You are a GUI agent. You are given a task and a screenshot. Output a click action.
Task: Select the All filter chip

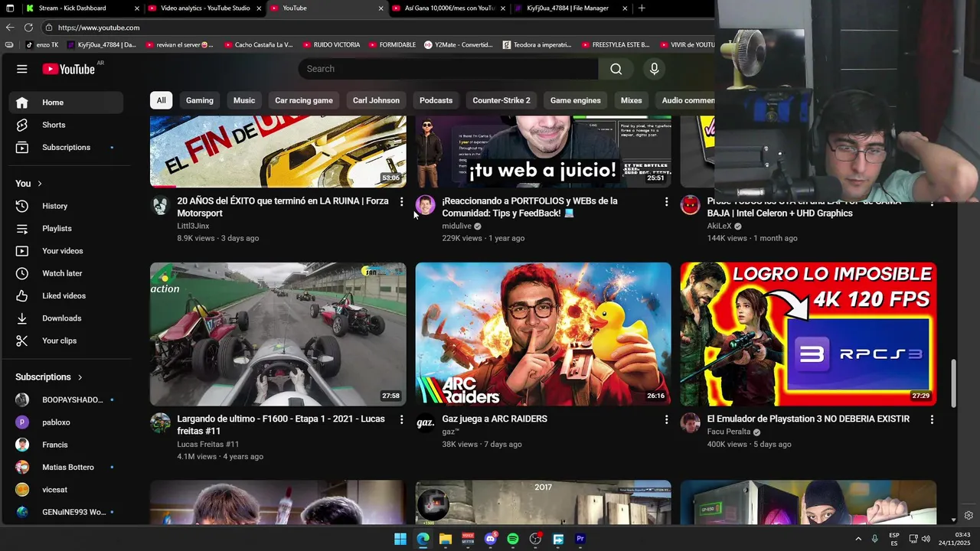[161, 100]
